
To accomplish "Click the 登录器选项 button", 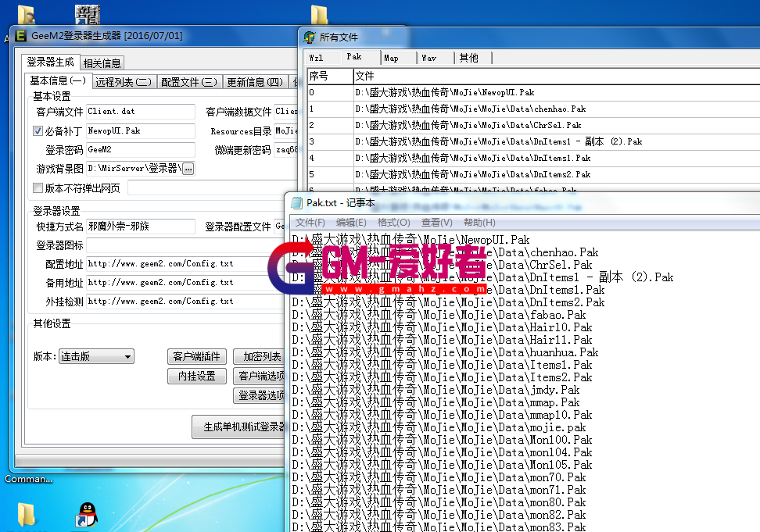I will pyautogui.click(x=259, y=395).
